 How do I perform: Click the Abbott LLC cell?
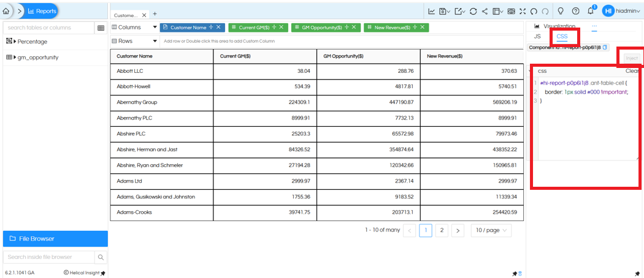[x=162, y=72]
